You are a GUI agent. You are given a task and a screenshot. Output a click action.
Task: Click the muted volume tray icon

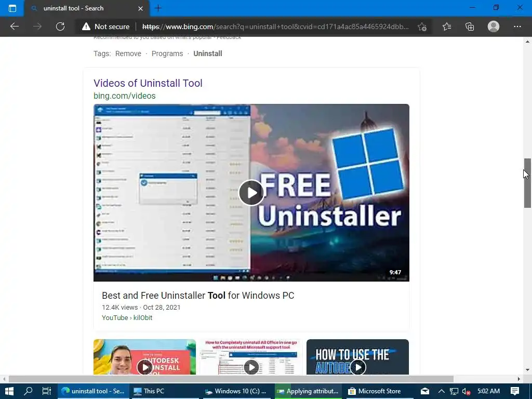tap(466, 391)
